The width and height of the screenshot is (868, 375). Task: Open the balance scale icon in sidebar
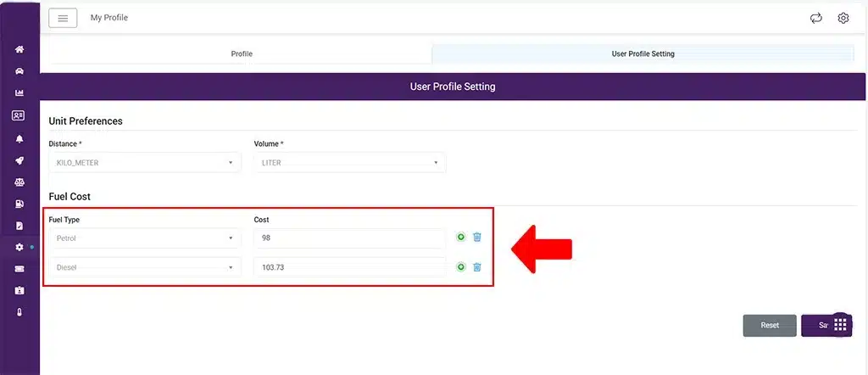(x=19, y=182)
